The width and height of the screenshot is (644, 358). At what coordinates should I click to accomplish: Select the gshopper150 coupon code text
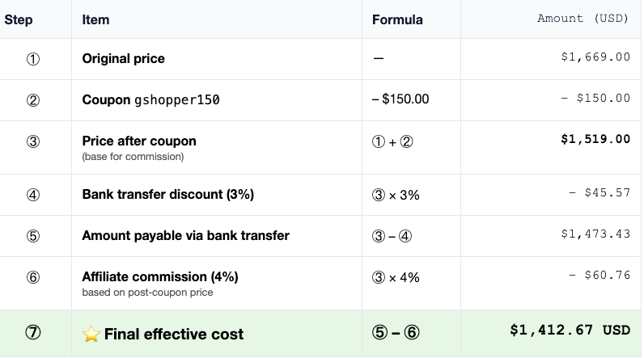[x=177, y=100]
